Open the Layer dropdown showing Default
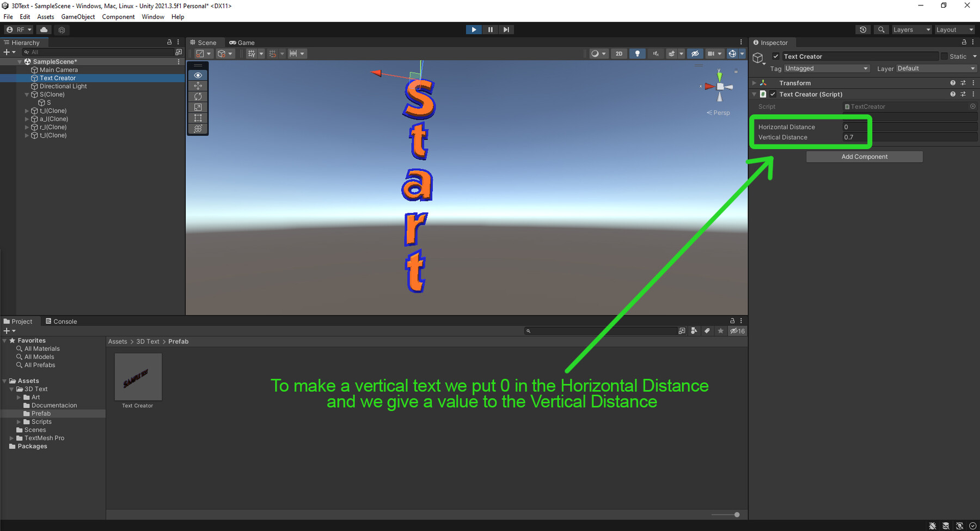The width and height of the screenshot is (980, 531). click(x=936, y=68)
